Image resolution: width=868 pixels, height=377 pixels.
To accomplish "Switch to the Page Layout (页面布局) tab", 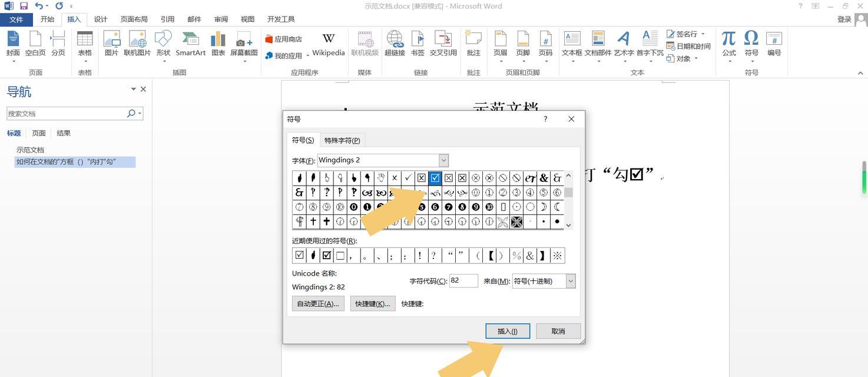I will [134, 19].
